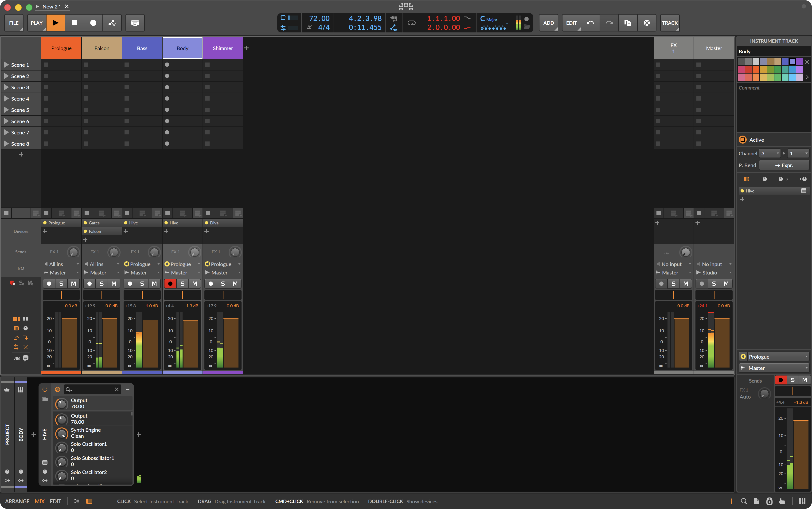Mute the Falcon track
Viewport: 812px width, 509px height.
pyautogui.click(x=114, y=284)
